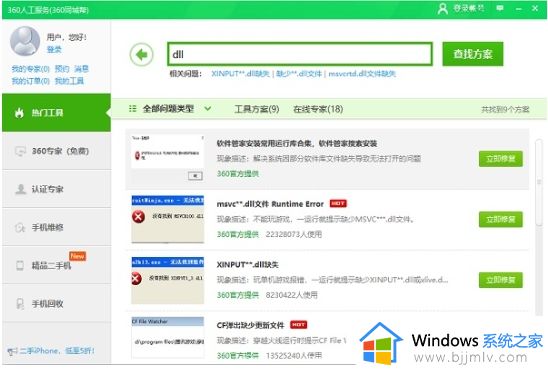This screenshot has height=371, width=548.
Task: Click 立即修复 for XINPUT**.dll缺失
Action: pyautogui.click(x=501, y=280)
